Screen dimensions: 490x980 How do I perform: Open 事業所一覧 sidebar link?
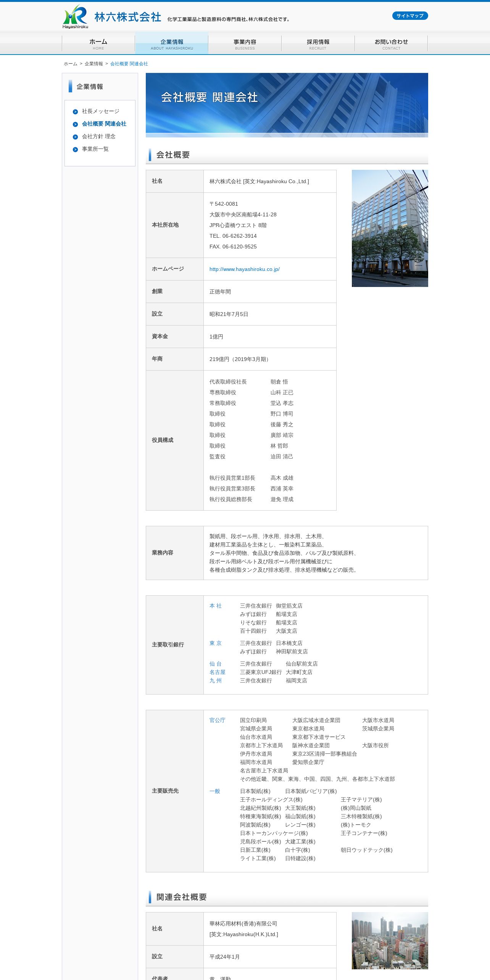[x=95, y=149]
